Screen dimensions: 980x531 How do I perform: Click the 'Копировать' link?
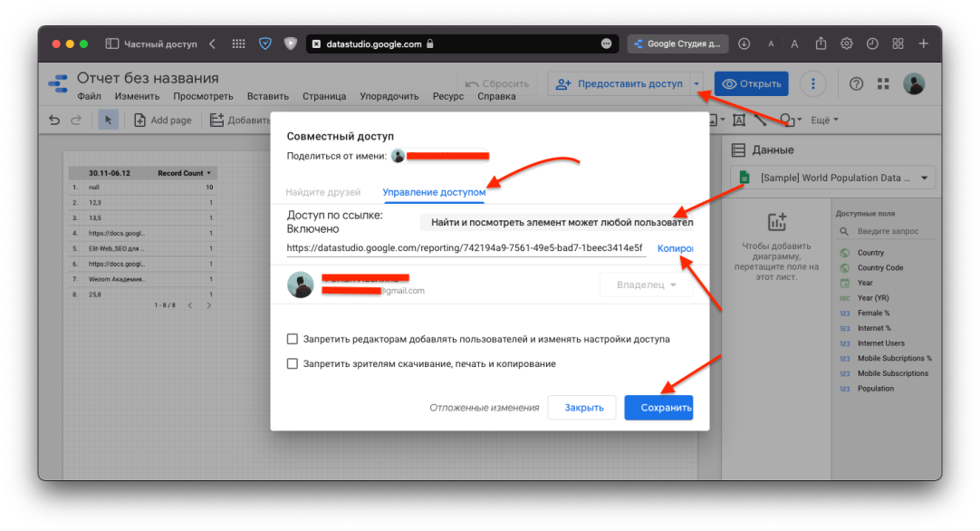coord(675,248)
